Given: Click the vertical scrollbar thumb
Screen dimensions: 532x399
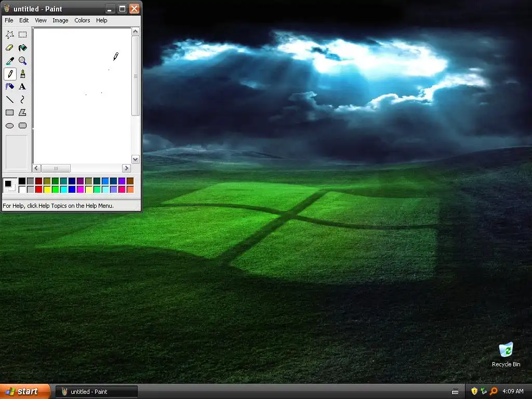Looking at the screenshot, I should (136, 76).
